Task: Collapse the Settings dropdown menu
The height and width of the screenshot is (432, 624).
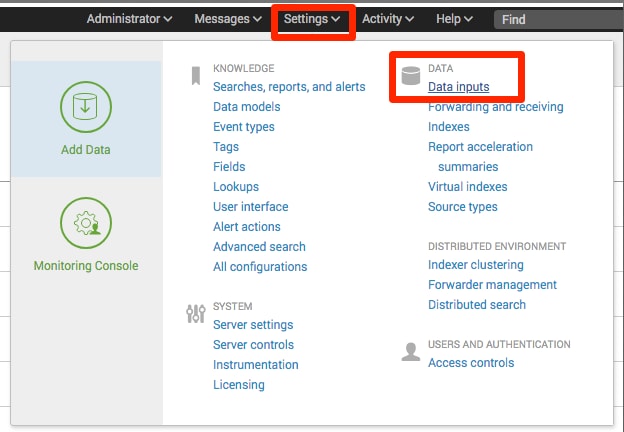Action: (x=312, y=19)
